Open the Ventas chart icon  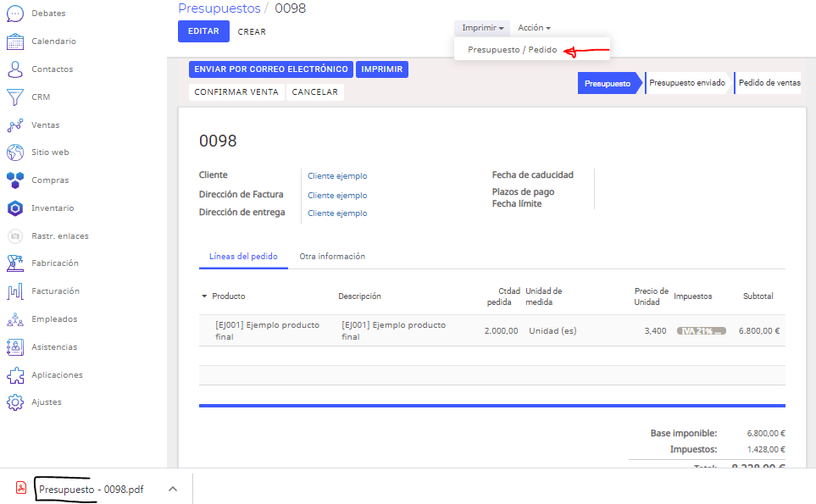point(15,125)
